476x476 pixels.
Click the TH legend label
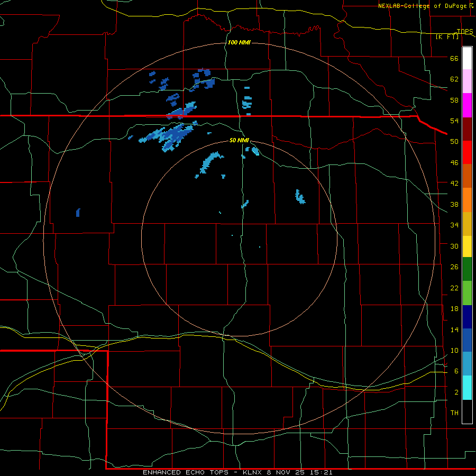pos(454,413)
